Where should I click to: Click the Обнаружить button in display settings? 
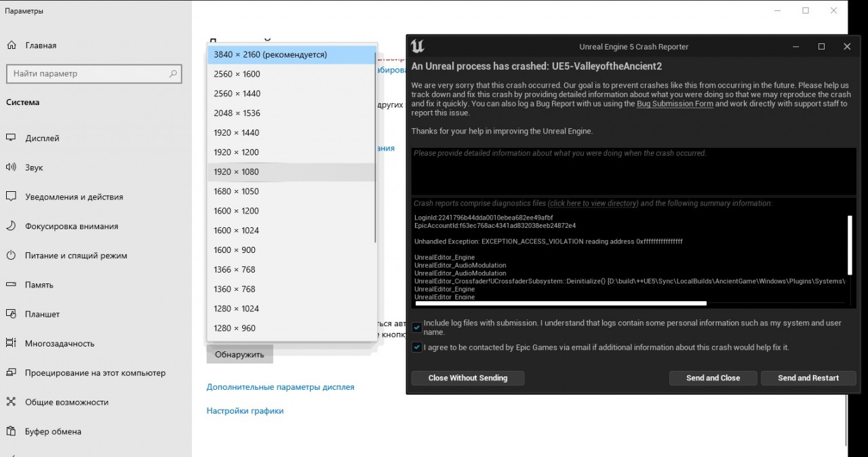[x=239, y=354]
